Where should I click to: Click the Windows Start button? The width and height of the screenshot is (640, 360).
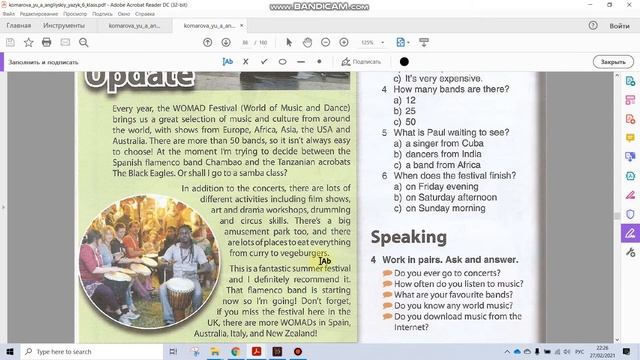tap(10, 351)
